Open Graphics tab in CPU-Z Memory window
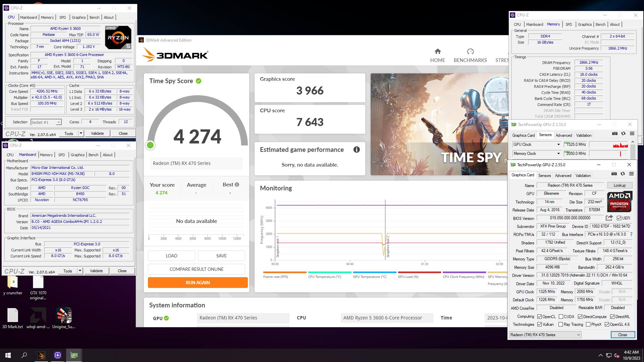The image size is (644, 362). pyautogui.click(x=585, y=24)
